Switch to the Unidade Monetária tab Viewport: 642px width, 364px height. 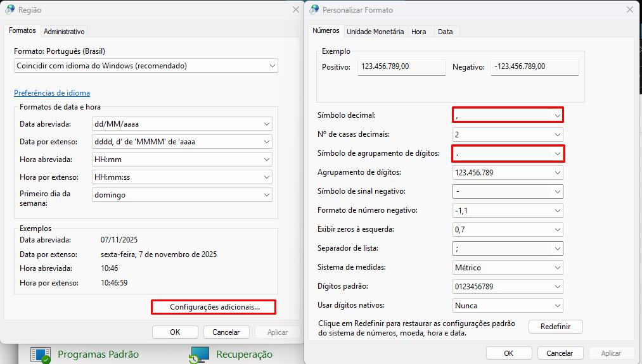375,31
